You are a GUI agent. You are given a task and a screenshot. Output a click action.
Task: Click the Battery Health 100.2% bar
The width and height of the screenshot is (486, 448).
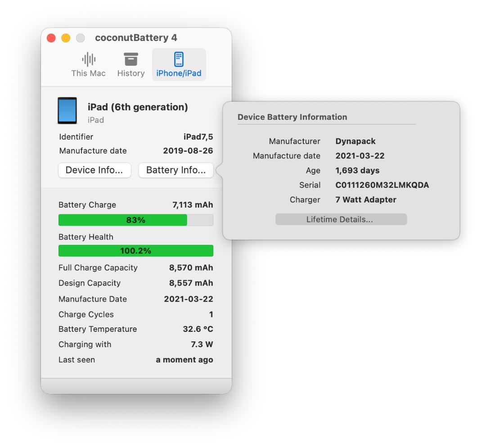pyautogui.click(x=135, y=250)
